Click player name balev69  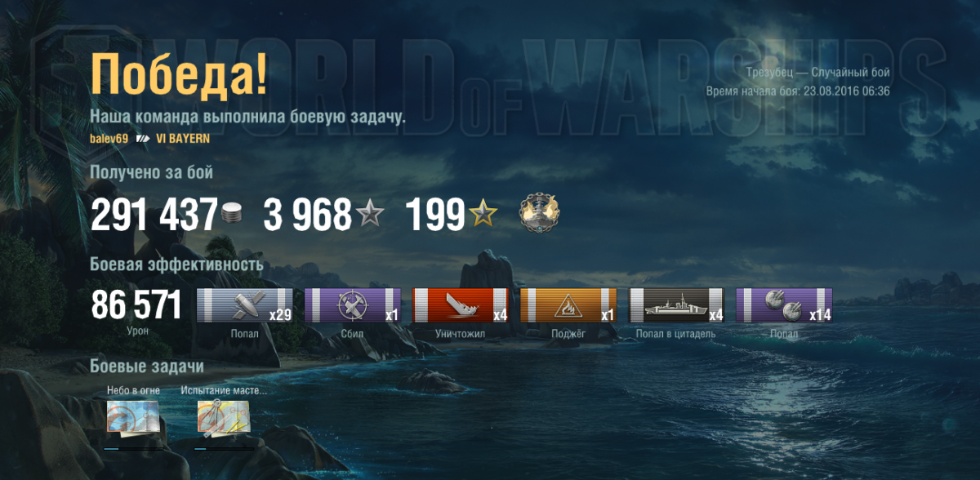(109, 139)
